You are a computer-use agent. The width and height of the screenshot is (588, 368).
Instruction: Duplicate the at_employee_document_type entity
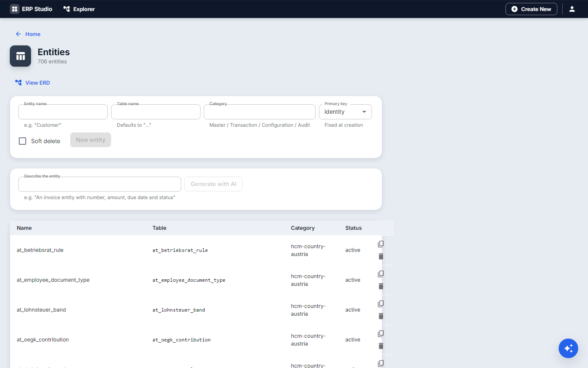pos(381,274)
